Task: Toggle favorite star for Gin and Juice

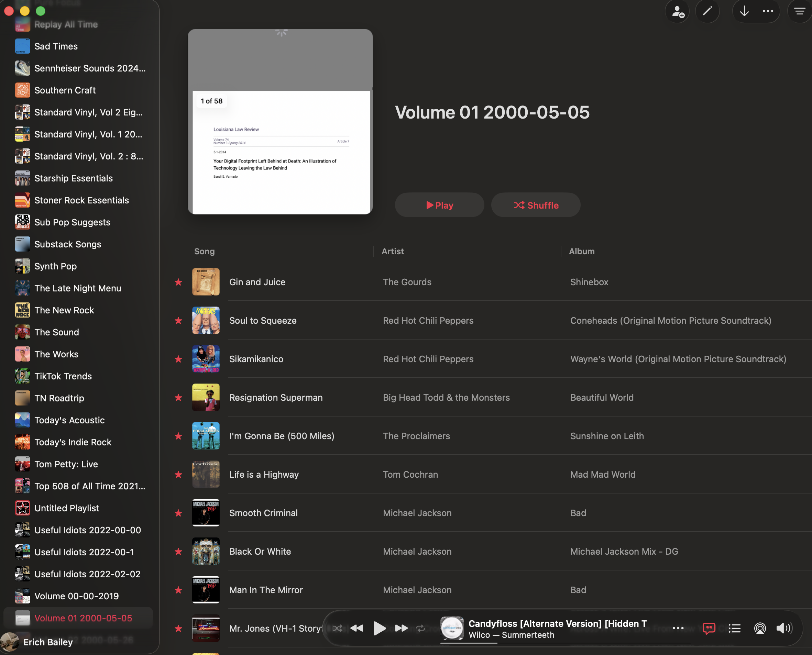Action: 178,282
